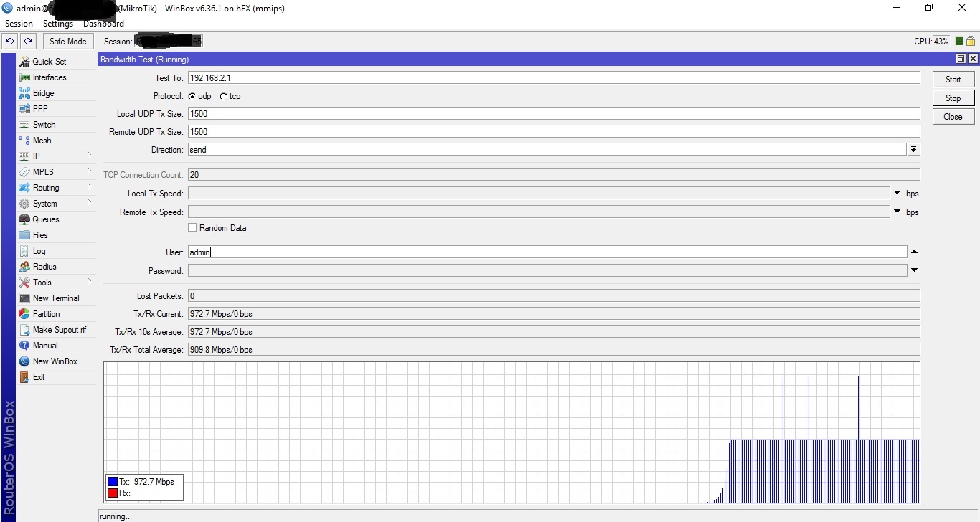Expand the IP submenu arrow
The image size is (980, 522).
point(89,156)
